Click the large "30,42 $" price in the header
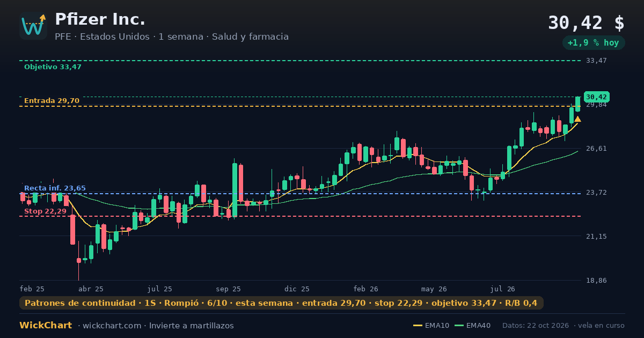The height and width of the screenshot is (338, 644). 586,23
